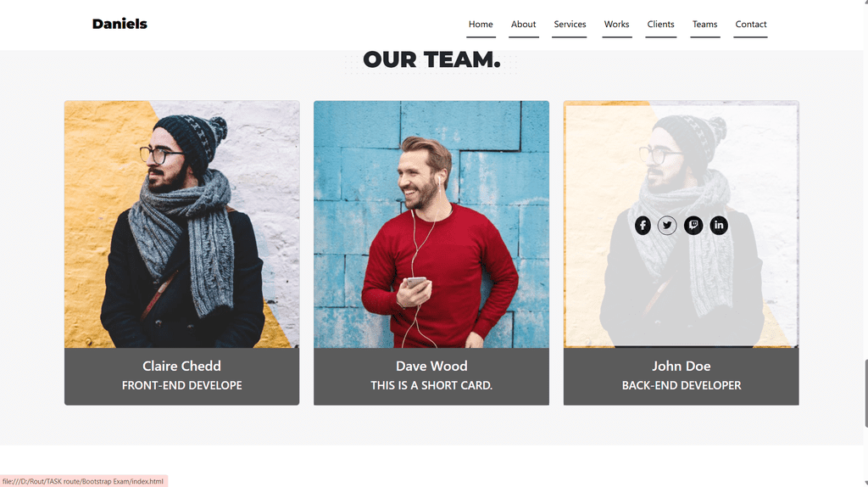Click the Teams nav link
The width and height of the screenshot is (868, 487).
(x=704, y=25)
